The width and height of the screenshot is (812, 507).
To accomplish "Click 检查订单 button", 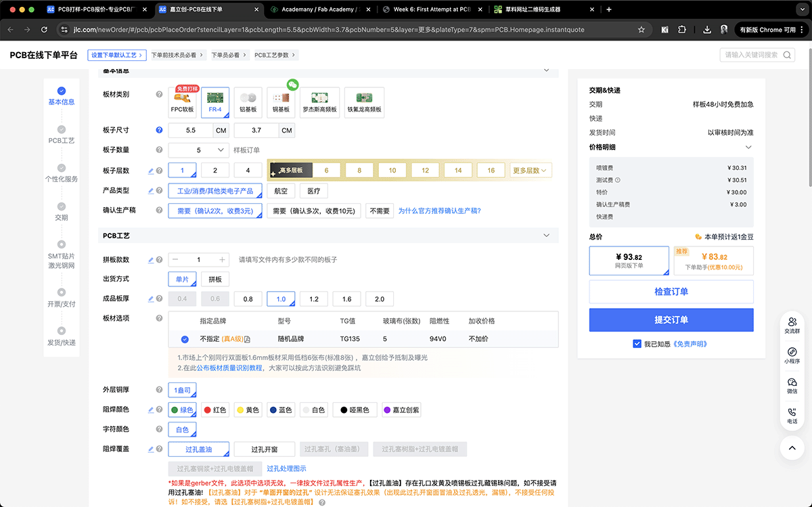I will click(671, 292).
